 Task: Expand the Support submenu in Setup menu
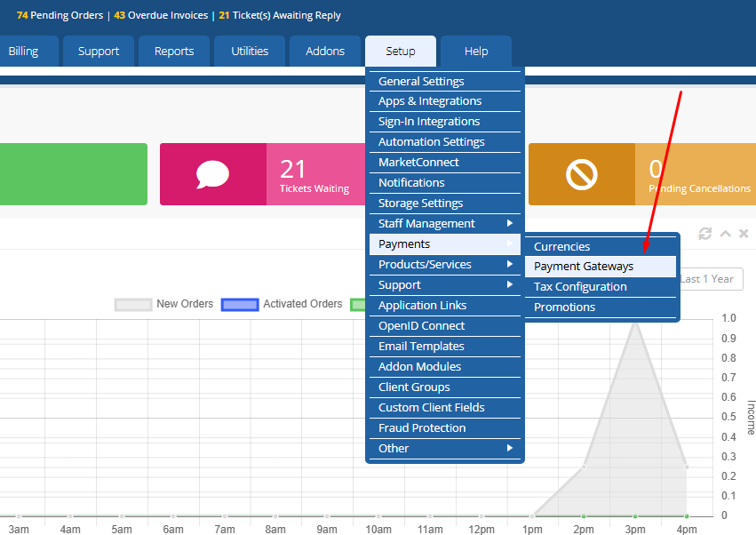point(444,285)
